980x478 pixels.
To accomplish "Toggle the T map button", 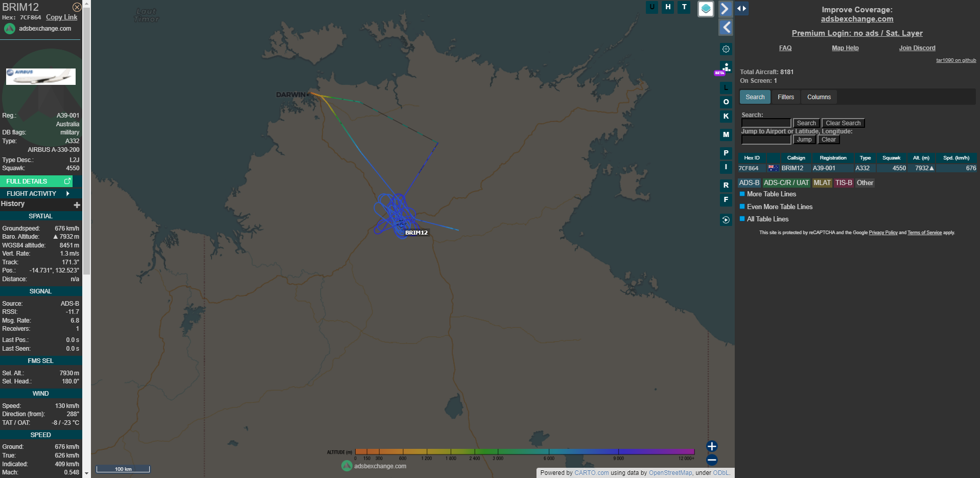I will pyautogui.click(x=684, y=7).
